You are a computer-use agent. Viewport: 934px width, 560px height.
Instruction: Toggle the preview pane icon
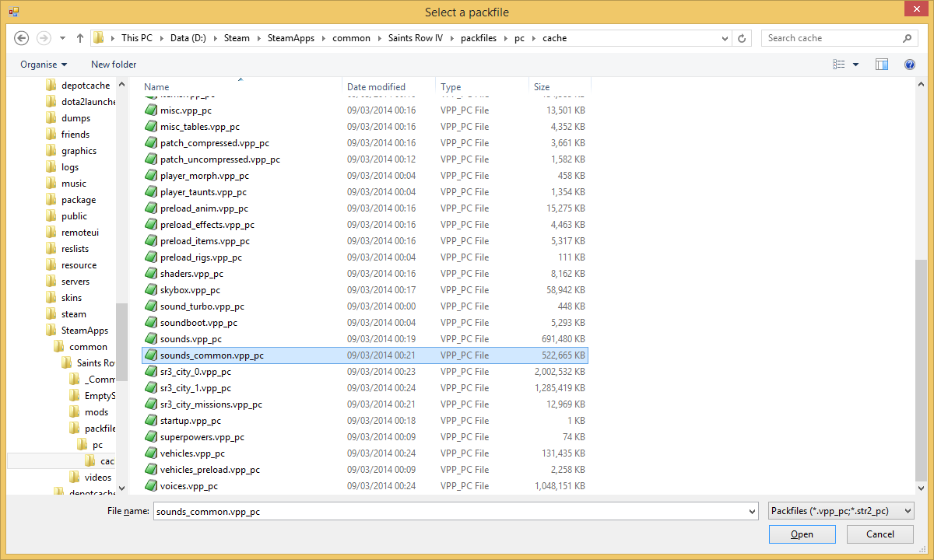(x=882, y=65)
